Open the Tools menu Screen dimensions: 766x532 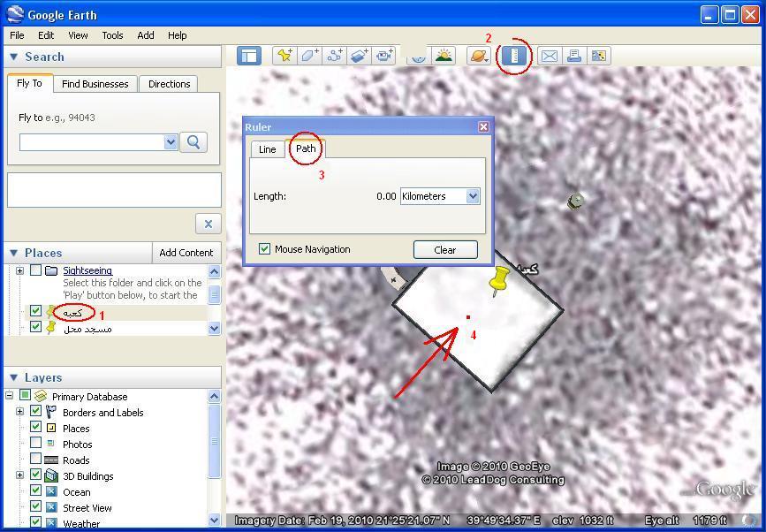112,35
